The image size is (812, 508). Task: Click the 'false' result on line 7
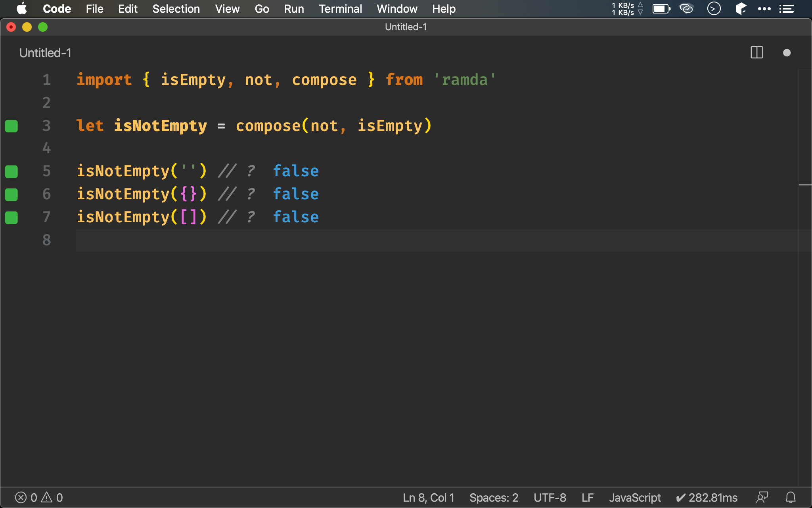[296, 217]
